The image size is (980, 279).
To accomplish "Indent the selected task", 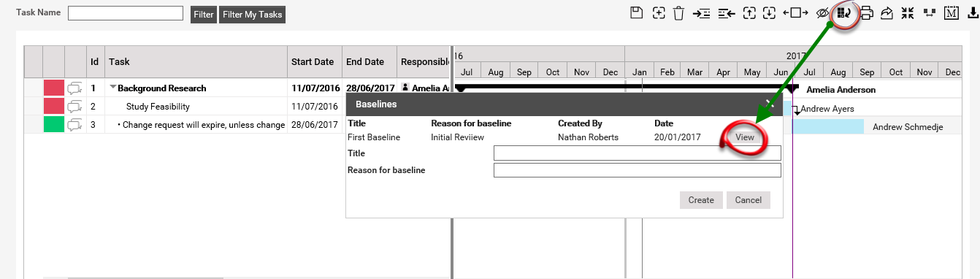I will click(x=702, y=13).
